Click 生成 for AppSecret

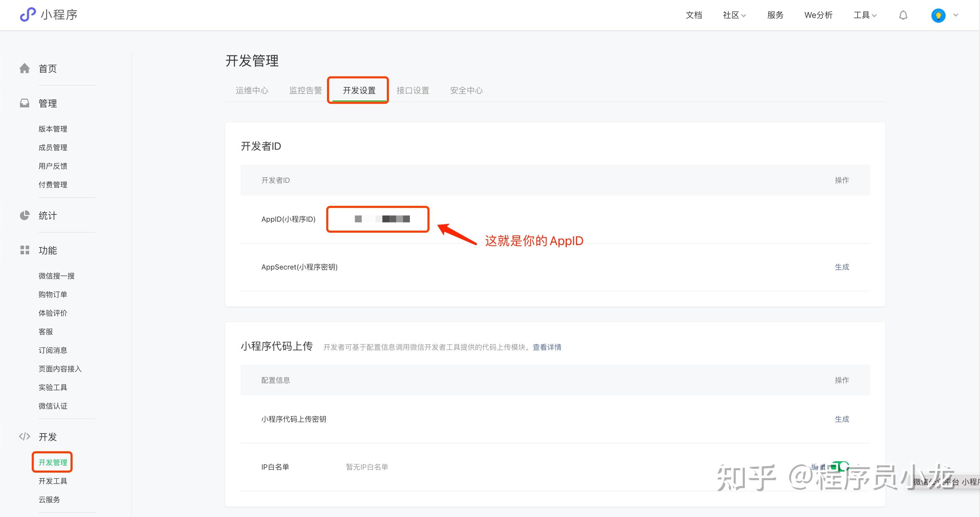(x=841, y=267)
